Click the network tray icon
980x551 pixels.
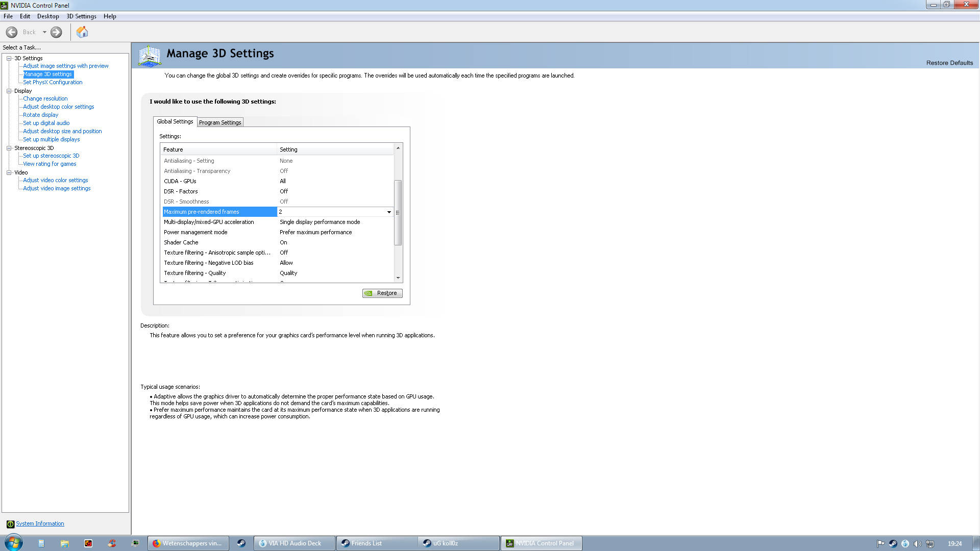(930, 544)
